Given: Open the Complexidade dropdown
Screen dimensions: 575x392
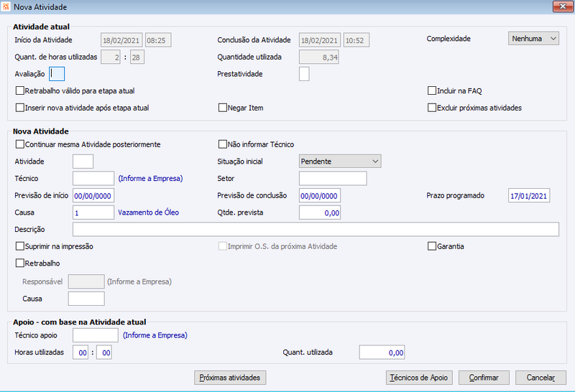Looking at the screenshot, I should pos(533,39).
